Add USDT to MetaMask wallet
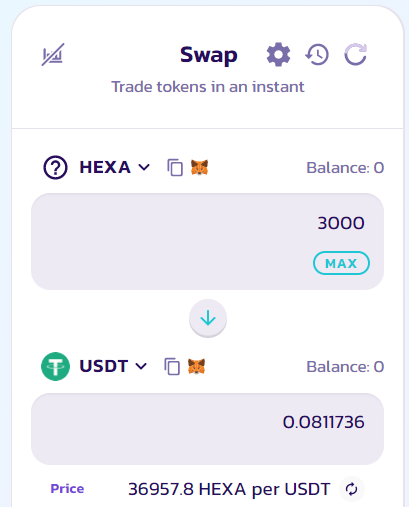Screen dimensions: 409x507 196,366
